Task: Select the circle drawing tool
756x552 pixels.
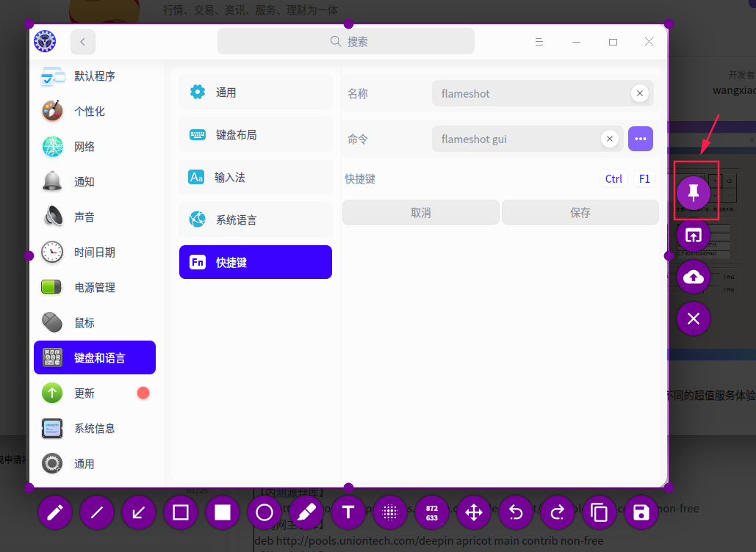Action: tap(264, 512)
